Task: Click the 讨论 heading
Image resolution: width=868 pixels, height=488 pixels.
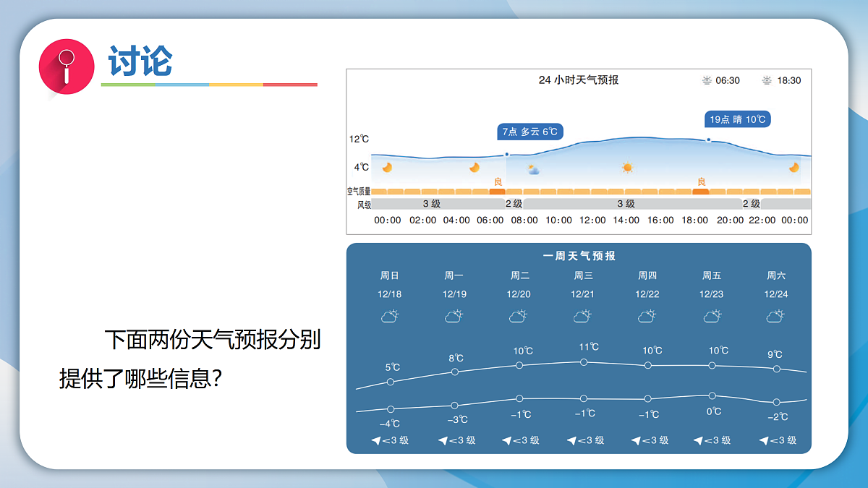Action: click(141, 61)
